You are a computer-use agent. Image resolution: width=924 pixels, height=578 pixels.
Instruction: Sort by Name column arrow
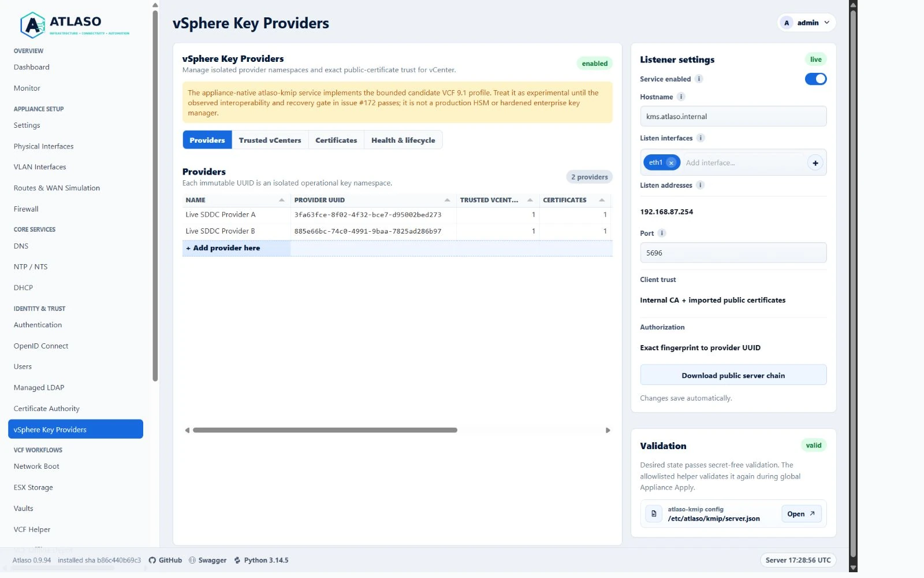click(x=281, y=200)
